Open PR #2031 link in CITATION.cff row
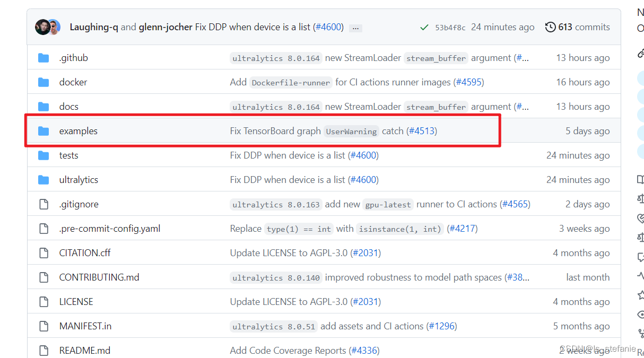This screenshot has width=644, height=358. click(365, 253)
